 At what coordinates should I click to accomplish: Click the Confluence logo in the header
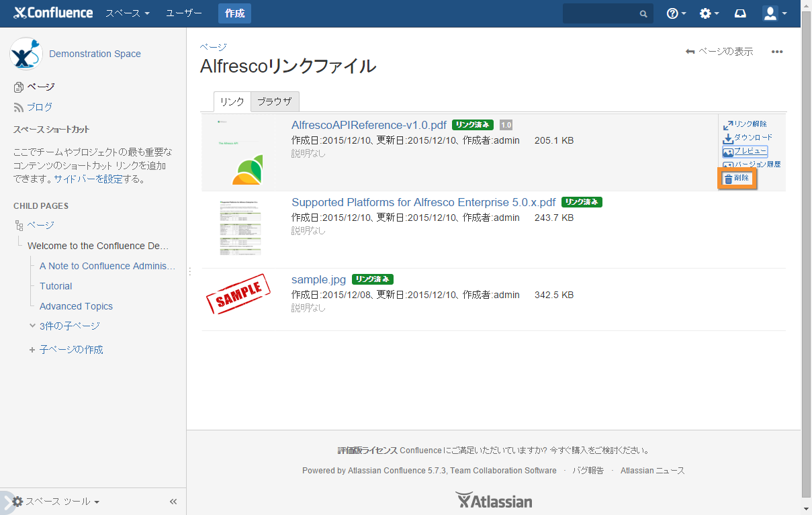(x=53, y=13)
